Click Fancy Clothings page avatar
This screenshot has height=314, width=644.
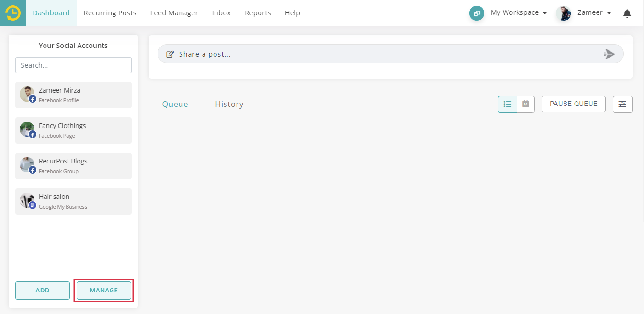pos(27,129)
